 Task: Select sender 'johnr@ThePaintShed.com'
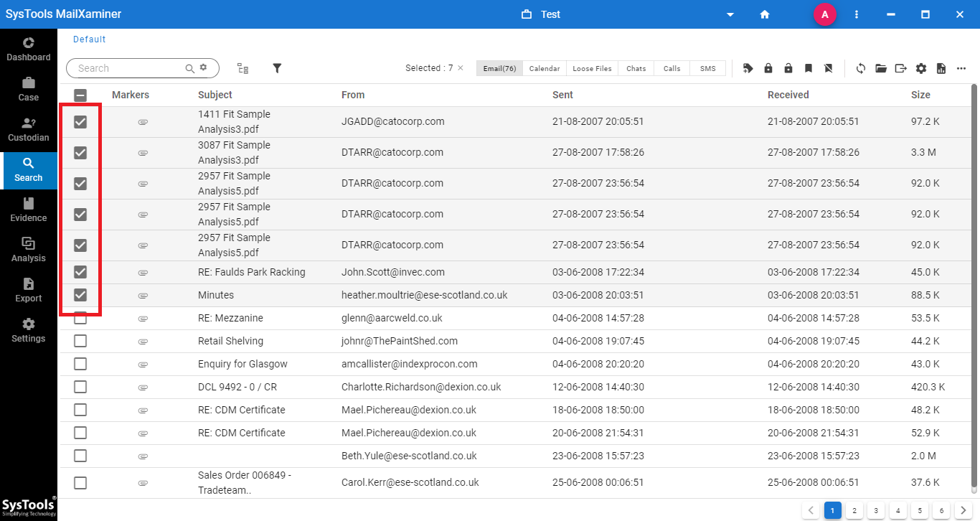click(400, 341)
